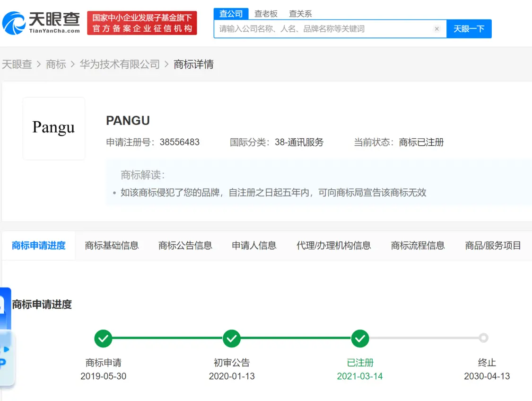Image resolution: width=532 pixels, height=401 pixels.
Task: Open the 代理/办理机构信息 tab
Action: pos(333,245)
